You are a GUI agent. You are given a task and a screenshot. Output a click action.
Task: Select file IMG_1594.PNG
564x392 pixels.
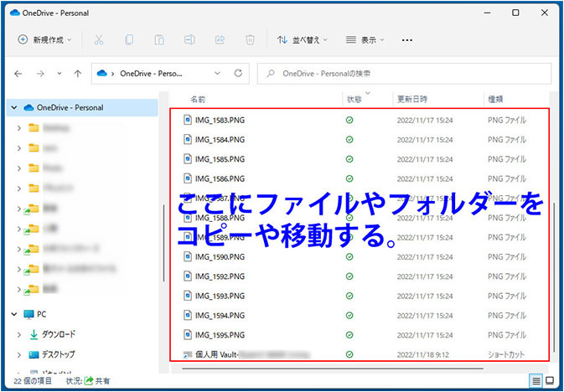pos(220,316)
